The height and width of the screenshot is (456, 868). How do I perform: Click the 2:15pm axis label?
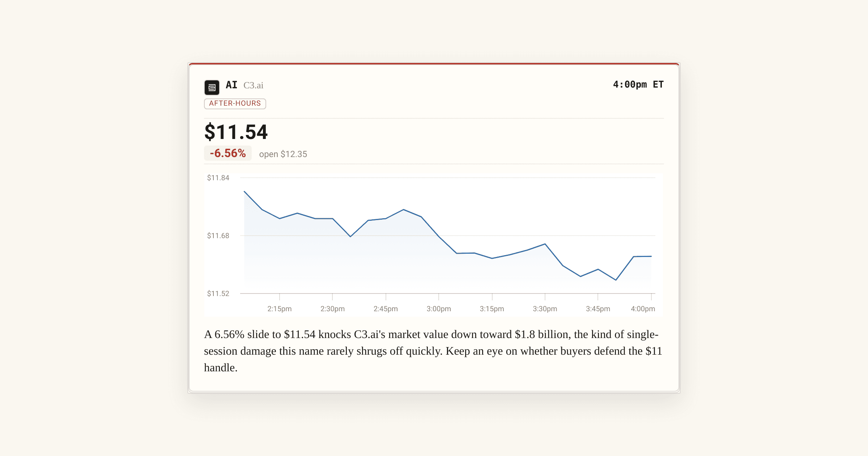click(x=280, y=309)
